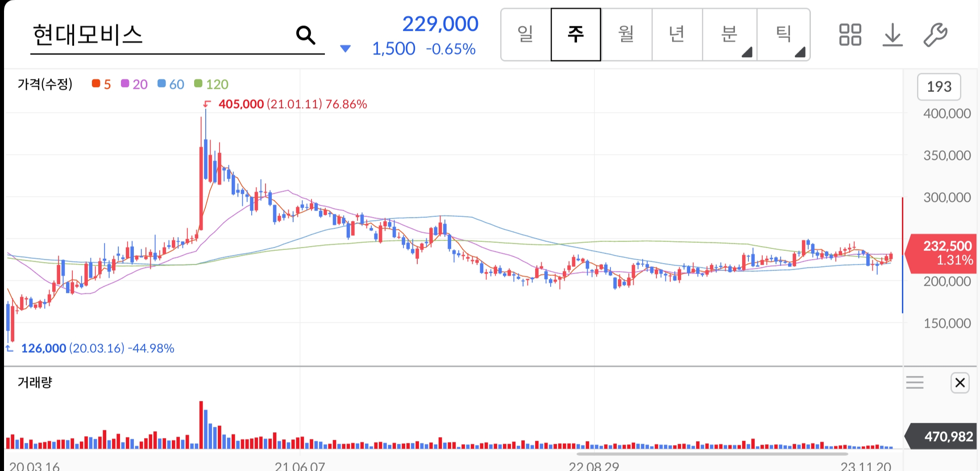Click the 20.03.16 date axis label
Image resolution: width=980 pixels, height=471 pixels.
pyautogui.click(x=34, y=466)
